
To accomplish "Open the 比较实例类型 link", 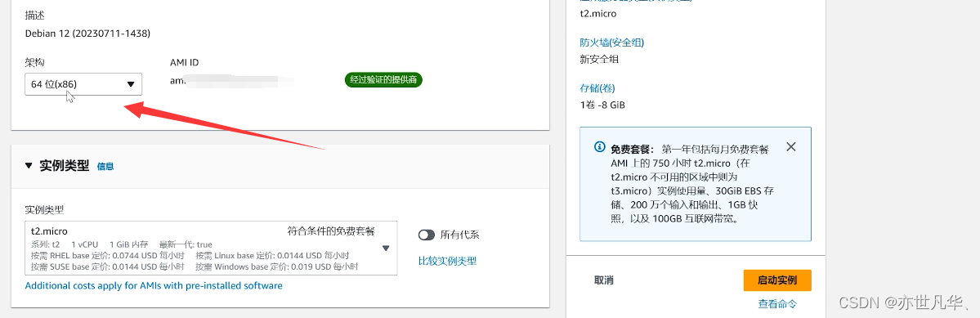I will click(x=447, y=261).
